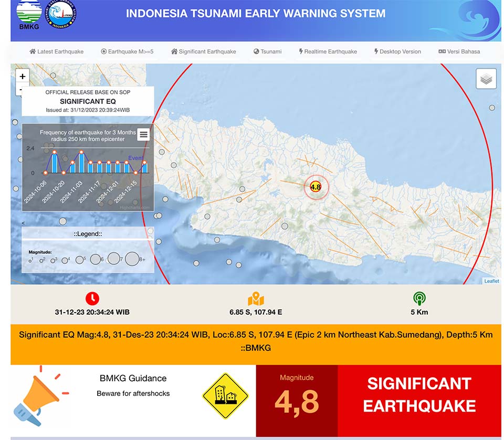Open the Significant Earthquake menu item
Image resolution: width=504 pixels, height=440 pixels.
204,51
